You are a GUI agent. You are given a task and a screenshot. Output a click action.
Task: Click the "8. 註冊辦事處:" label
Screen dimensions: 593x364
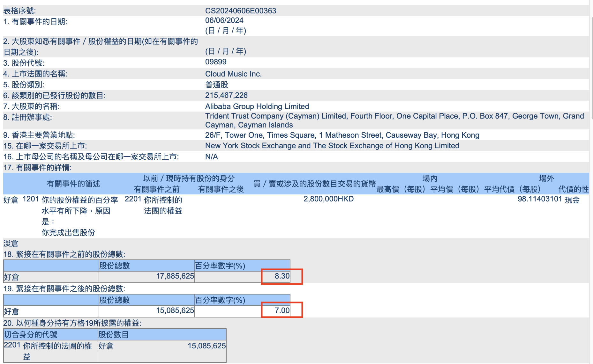(27, 117)
